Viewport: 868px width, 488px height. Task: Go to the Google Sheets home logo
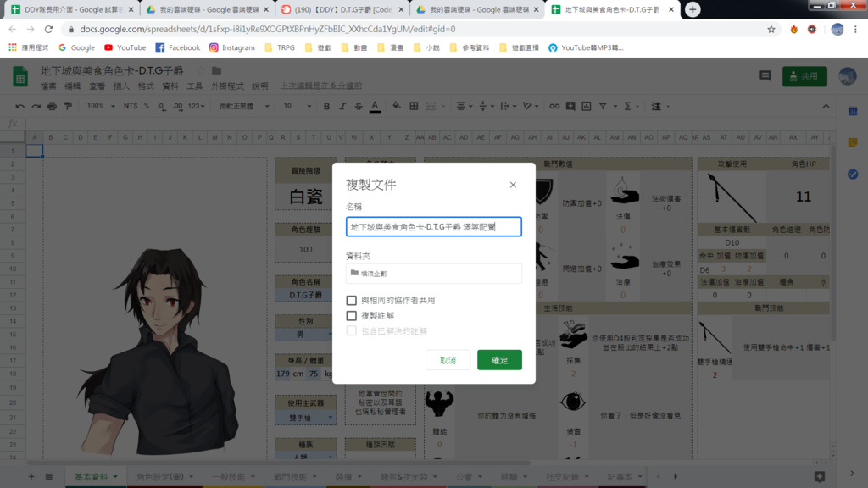[x=20, y=76]
